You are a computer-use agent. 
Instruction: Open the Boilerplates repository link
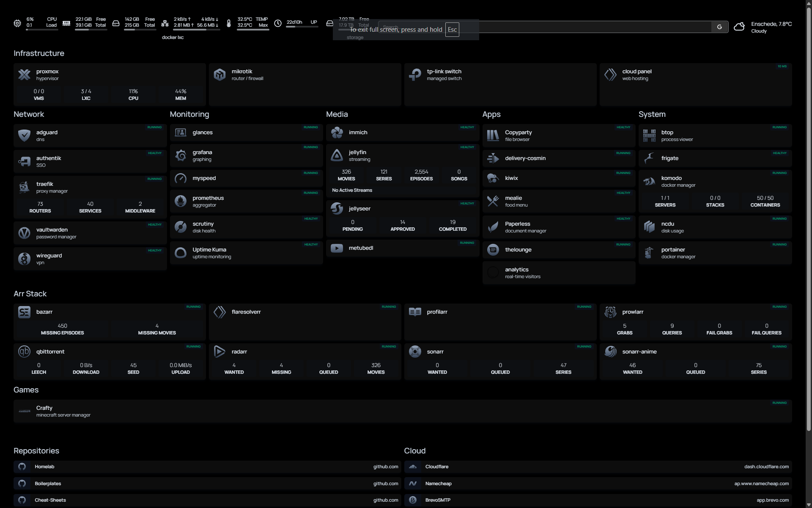[x=207, y=483]
